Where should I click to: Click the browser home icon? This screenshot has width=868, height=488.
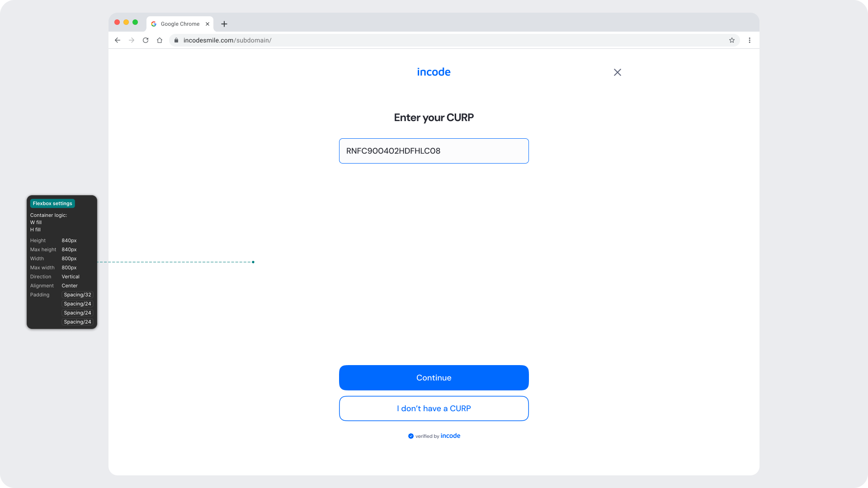click(160, 40)
